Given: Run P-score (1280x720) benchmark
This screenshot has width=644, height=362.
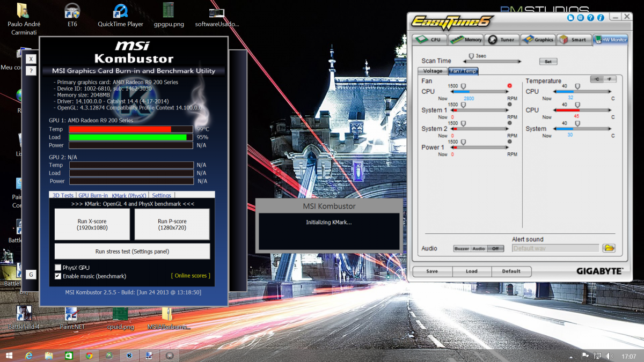Looking at the screenshot, I should [172, 224].
